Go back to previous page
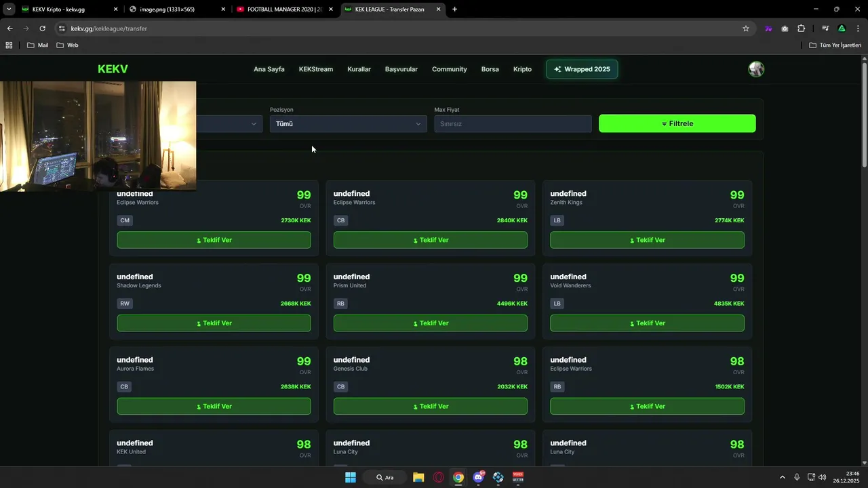The image size is (868, 488). 9,28
